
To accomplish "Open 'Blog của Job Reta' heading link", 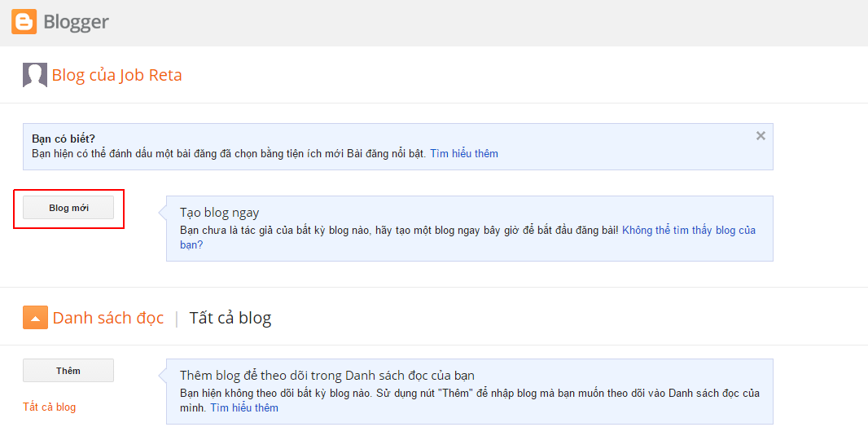I will (116, 75).
